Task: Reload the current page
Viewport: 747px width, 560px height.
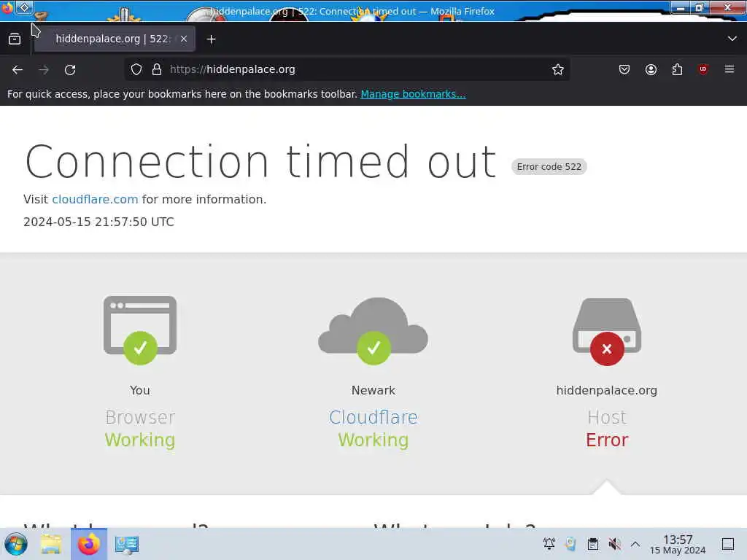Action: [70, 70]
